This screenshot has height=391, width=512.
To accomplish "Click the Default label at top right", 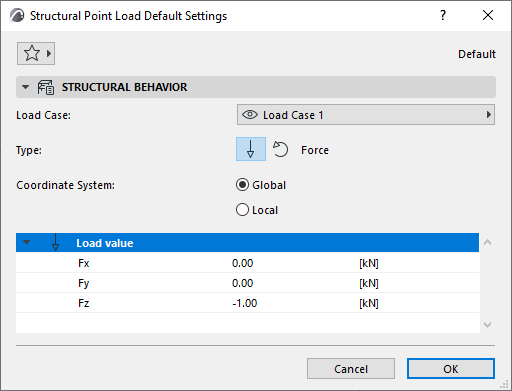I will [477, 54].
